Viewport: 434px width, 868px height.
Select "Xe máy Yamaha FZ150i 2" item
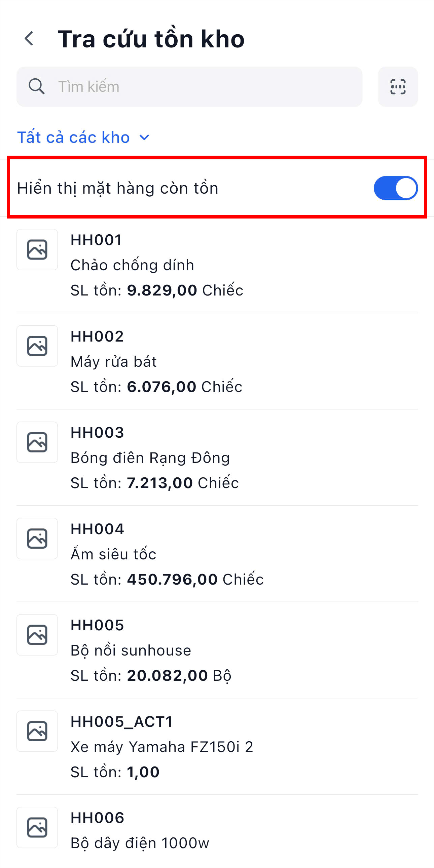click(162, 747)
